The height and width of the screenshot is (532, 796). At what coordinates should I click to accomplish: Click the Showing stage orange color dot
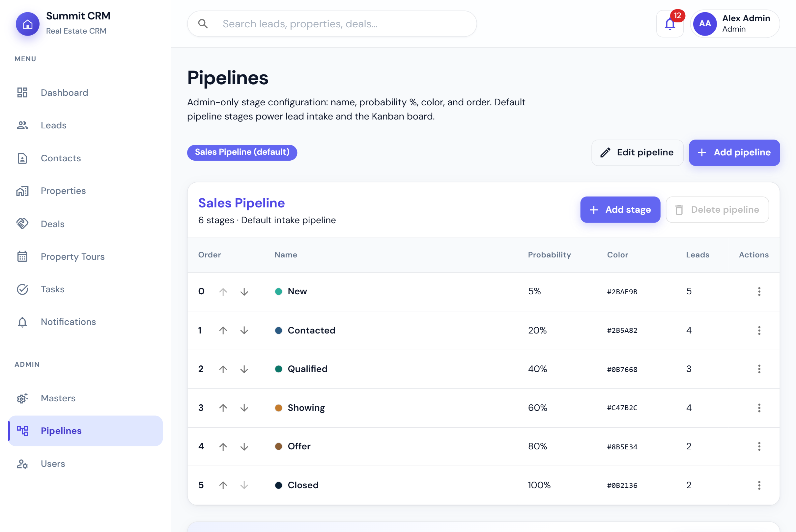(x=278, y=408)
